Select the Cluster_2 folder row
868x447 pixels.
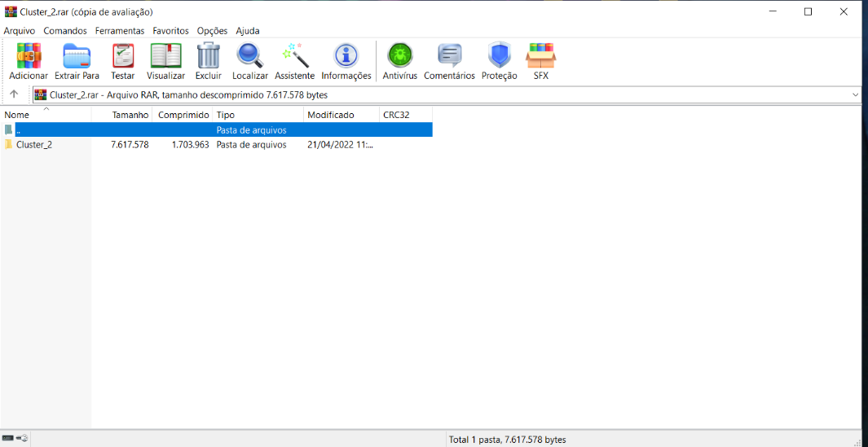pyautogui.click(x=216, y=145)
